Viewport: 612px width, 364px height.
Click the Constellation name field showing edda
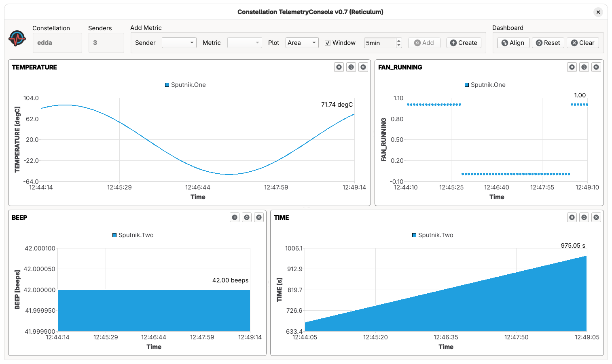(x=57, y=42)
